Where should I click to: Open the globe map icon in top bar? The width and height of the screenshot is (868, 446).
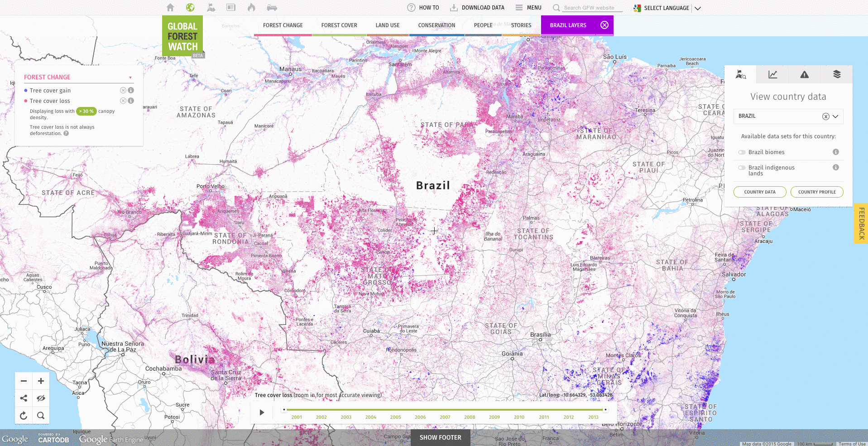190,7
